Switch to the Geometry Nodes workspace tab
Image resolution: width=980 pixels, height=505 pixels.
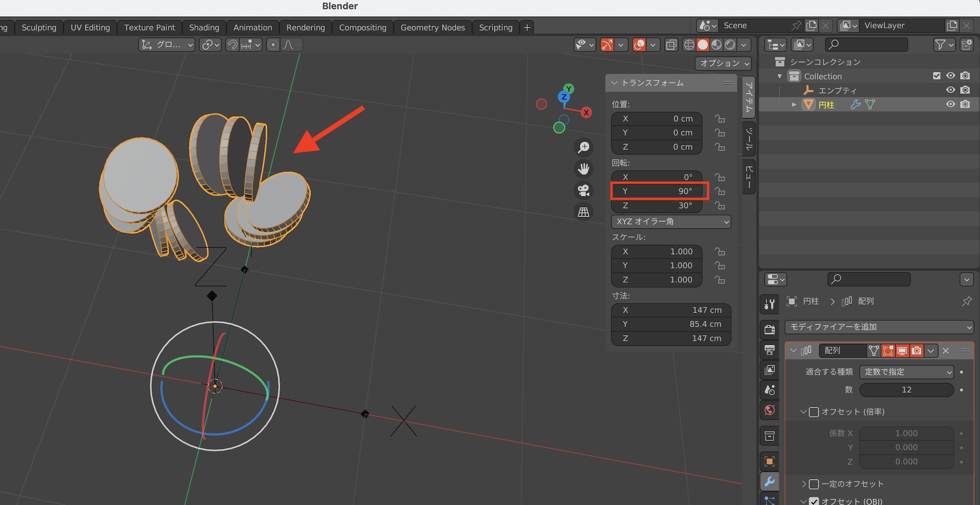(x=432, y=27)
